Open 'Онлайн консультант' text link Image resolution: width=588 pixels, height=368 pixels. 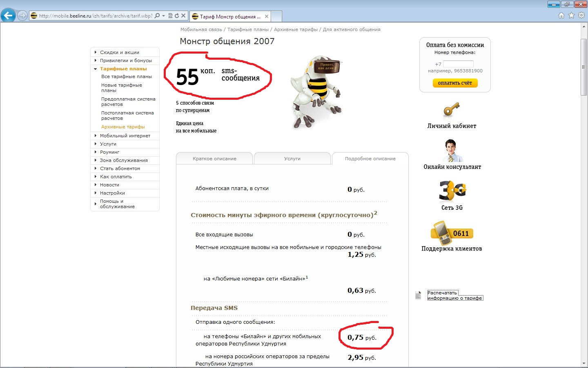(452, 167)
